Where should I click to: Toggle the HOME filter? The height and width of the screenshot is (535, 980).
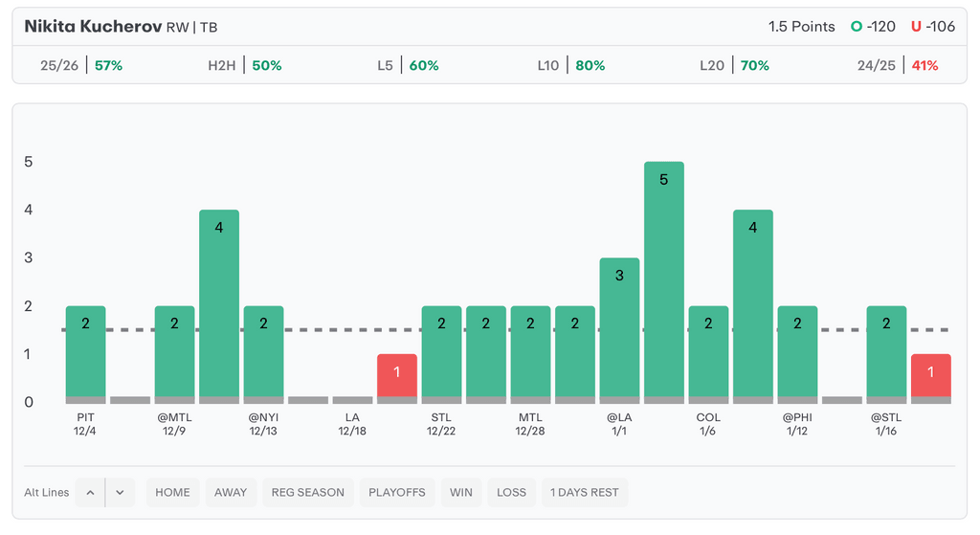[172, 492]
